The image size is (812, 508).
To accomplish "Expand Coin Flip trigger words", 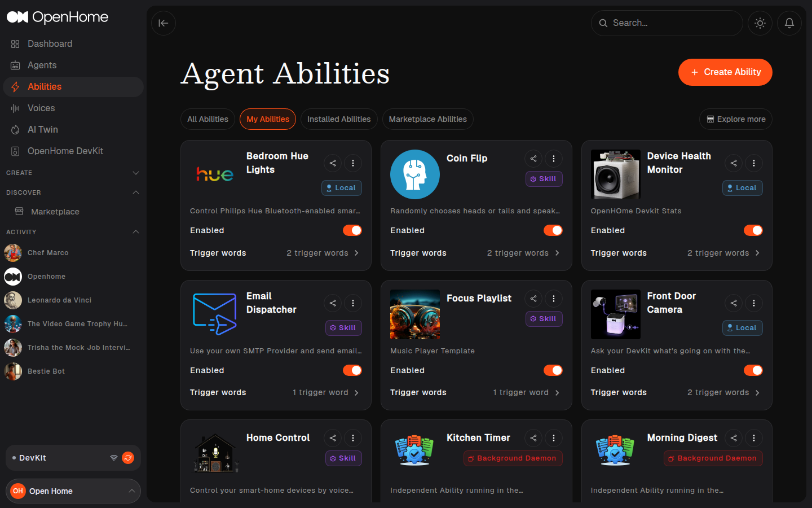I will [524, 253].
